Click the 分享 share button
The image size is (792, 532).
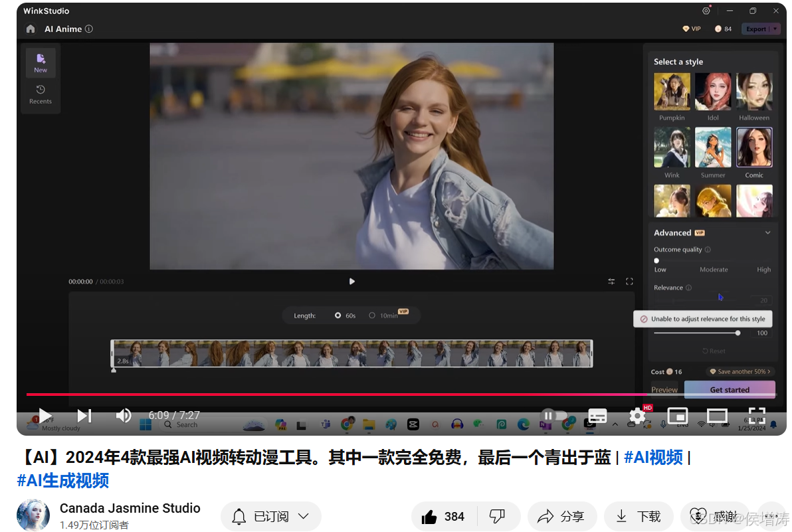click(x=561, y=516)
